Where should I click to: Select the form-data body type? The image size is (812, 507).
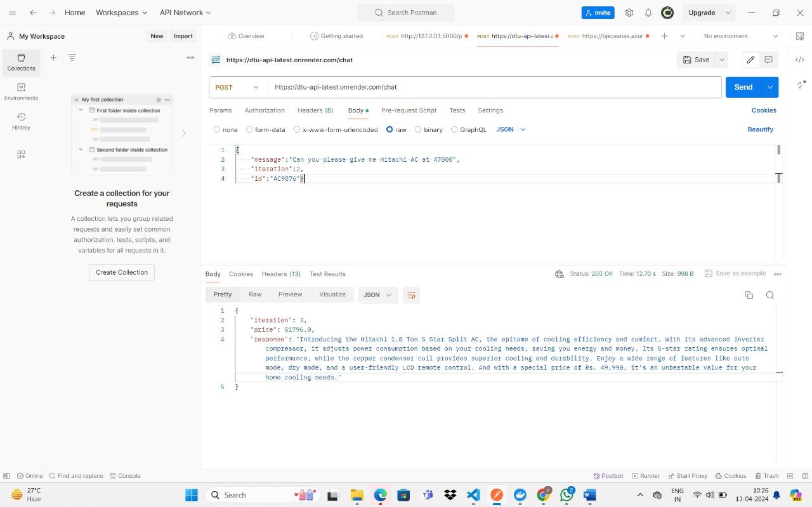[x=266, y=129]
